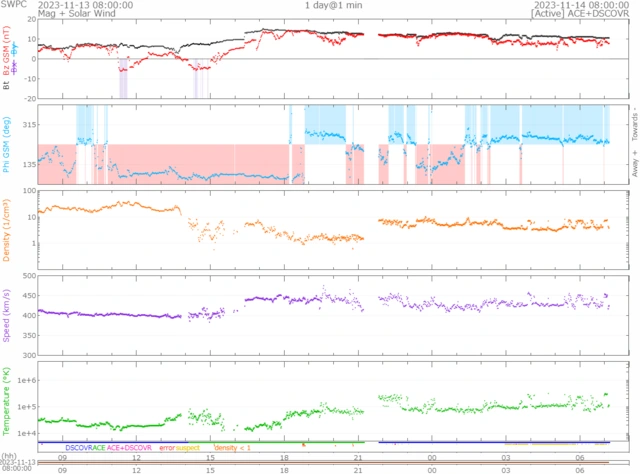Viewport: 640px width, 474px height.
Task: Toggle the Speed (km/s) axis label
Action: 6,316
